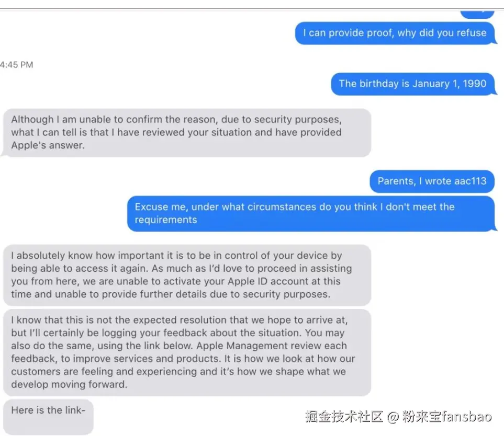Click the 4:45 PM timestamp
Viewport: 504px width, 436px height.
pyautogui.click(x=17, y=65)
